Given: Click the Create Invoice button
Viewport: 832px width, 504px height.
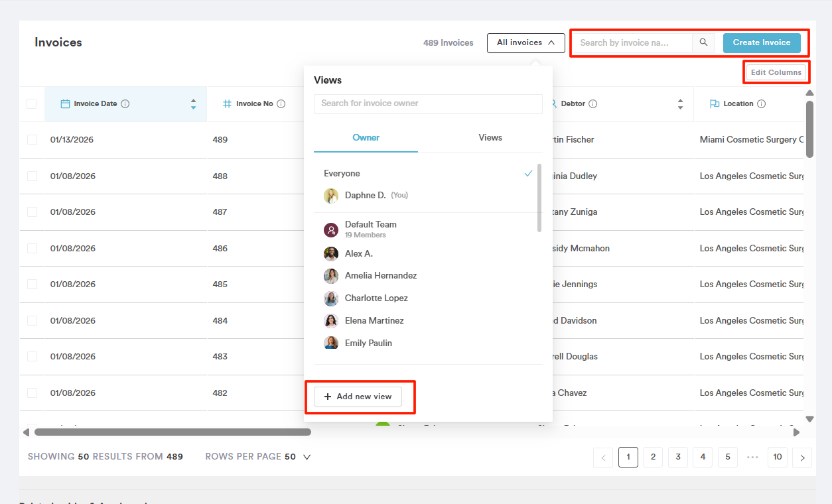Looking at the screenshot, I should pos(761,43).
